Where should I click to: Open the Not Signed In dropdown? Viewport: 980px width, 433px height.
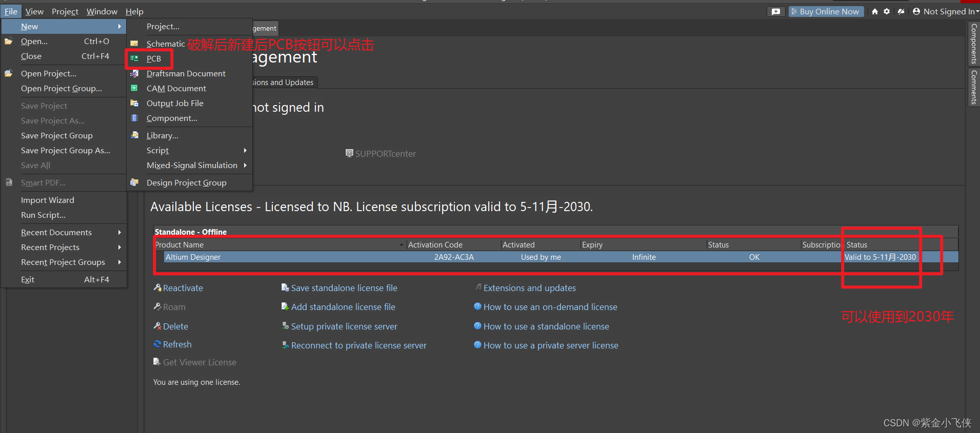tap(946, 11)
